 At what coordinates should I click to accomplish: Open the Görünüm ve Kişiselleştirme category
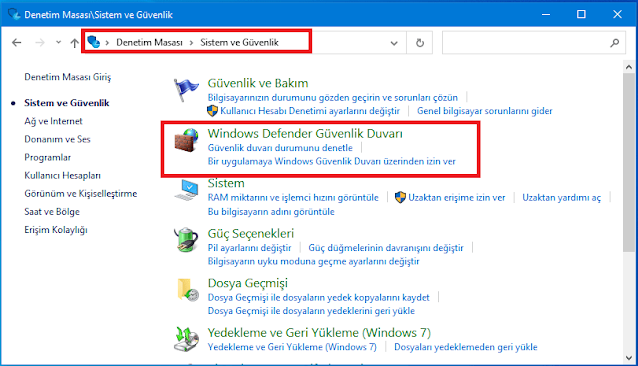click(81, 194)
